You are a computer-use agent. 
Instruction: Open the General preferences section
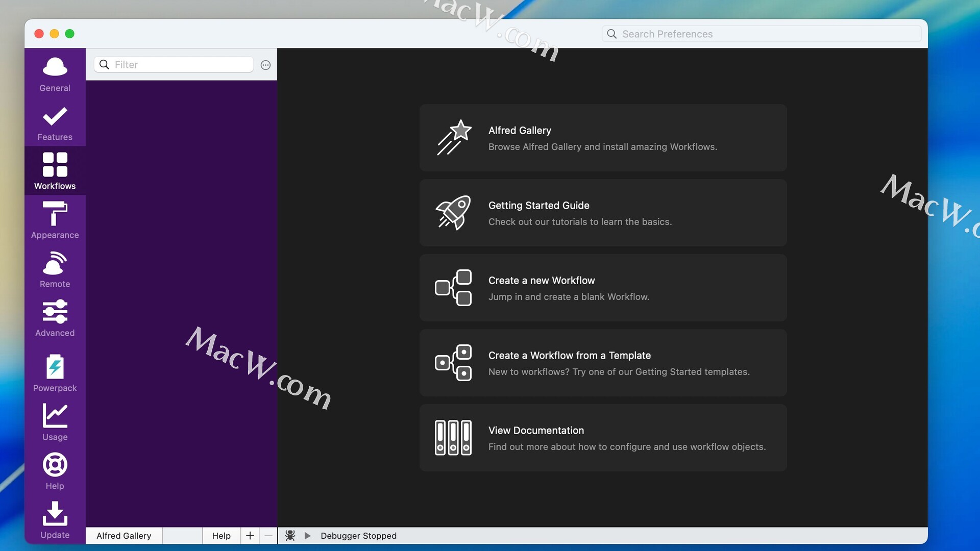tap(55, 74)
